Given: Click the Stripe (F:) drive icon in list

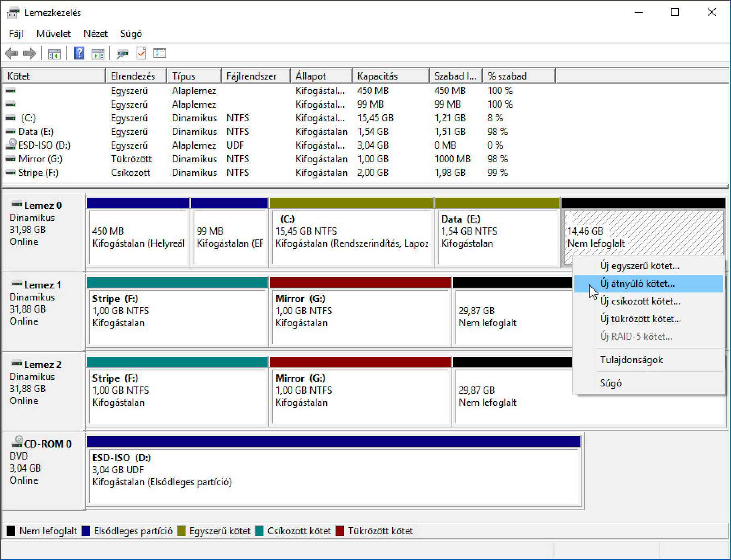Looking at the screenshot, I should click(x=10, y=173).
